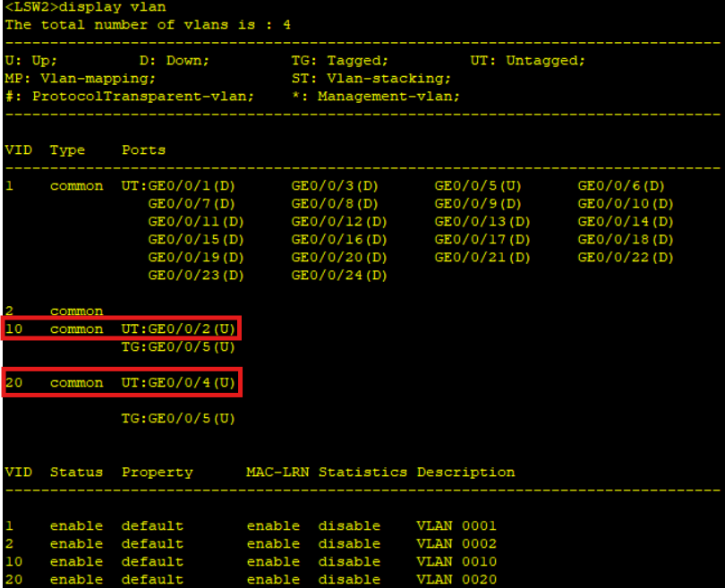The height and width of the screenshot is (588, 725).
Task: Click port 'GE0/0/18(D)' entry
Action: pos(626,240)
